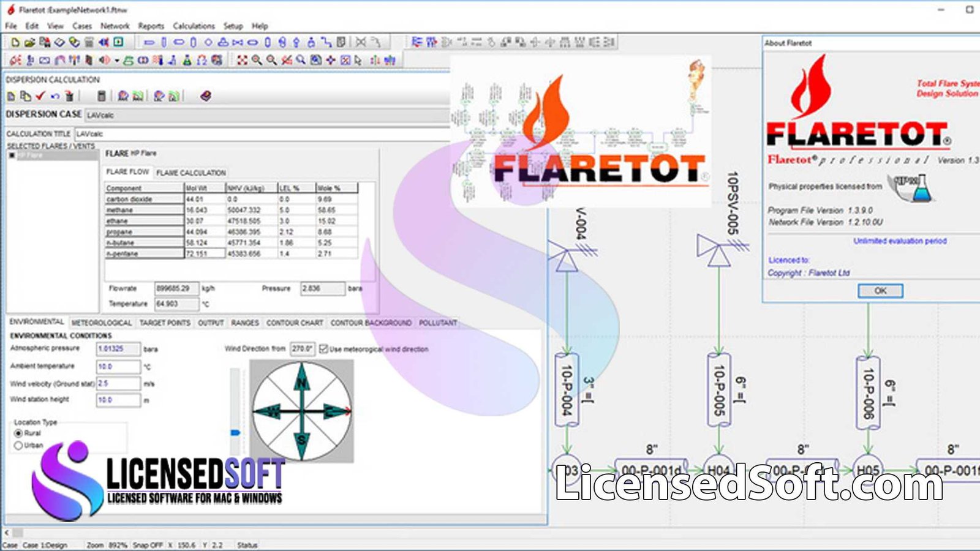
Task: Click the red checkmark icon in dispersion toolbar
Action: 40,96
